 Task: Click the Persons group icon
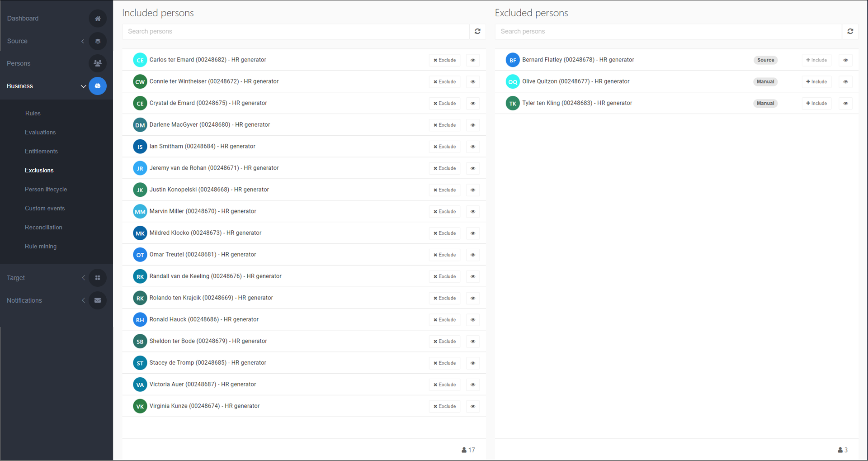click(x=98, y=63)
